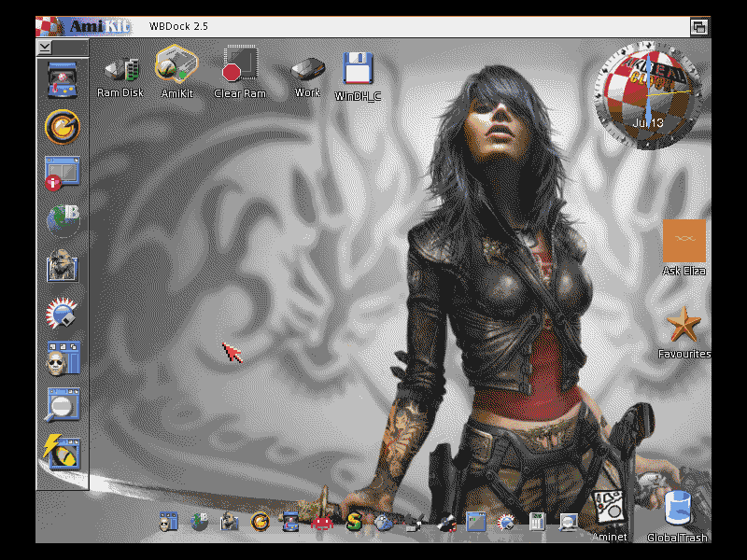
Task: Launch magnifier monitor icon in bottom dock
Action: click(x=568, y=522)
